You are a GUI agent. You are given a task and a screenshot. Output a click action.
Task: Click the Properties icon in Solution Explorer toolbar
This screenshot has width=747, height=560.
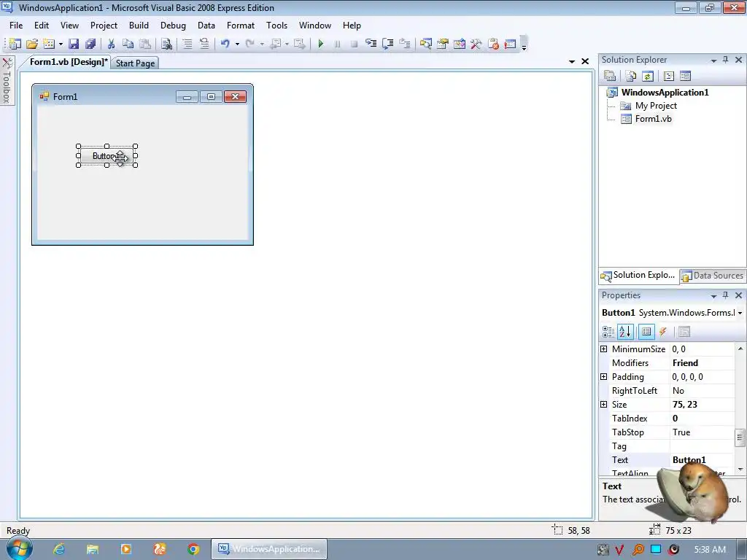click(610, 76)
